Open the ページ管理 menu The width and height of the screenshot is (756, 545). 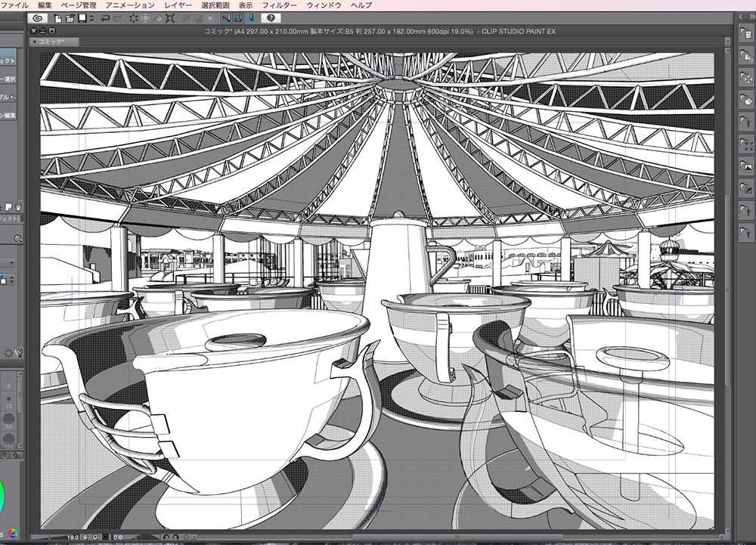tap(79, 5)
